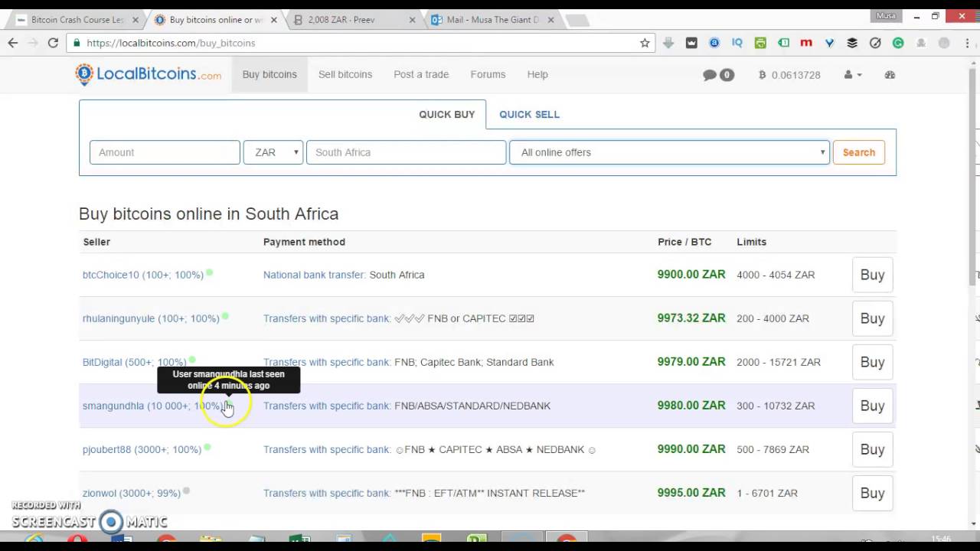
Task: Click Buy on the 9990.00 ZAR offer
Action: tap(872, 449)
